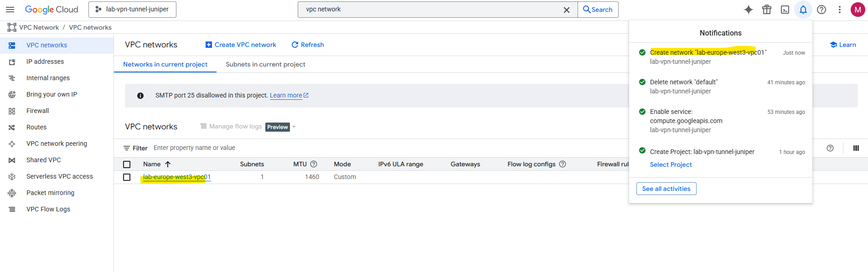Activate Cloud Shell terminal icon
Viewport: 868px width, 272px height.
(785, 10)
